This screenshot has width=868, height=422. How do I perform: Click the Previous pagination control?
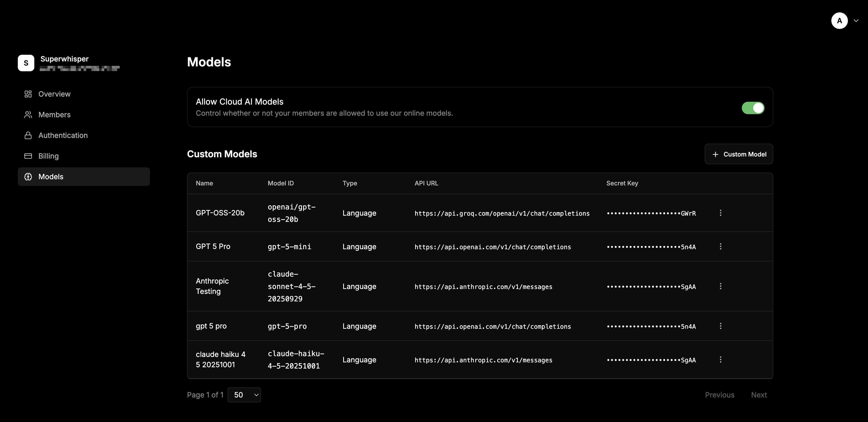coord(720,395)
